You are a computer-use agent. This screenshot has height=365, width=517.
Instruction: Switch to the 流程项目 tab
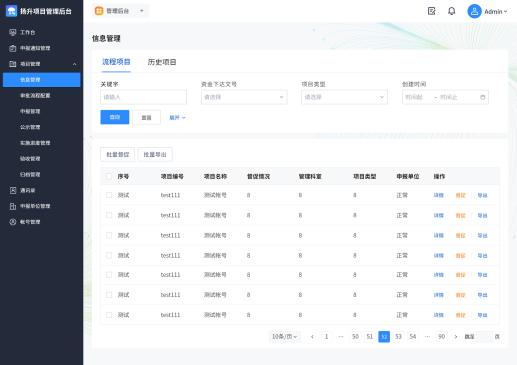coord(116,62)
